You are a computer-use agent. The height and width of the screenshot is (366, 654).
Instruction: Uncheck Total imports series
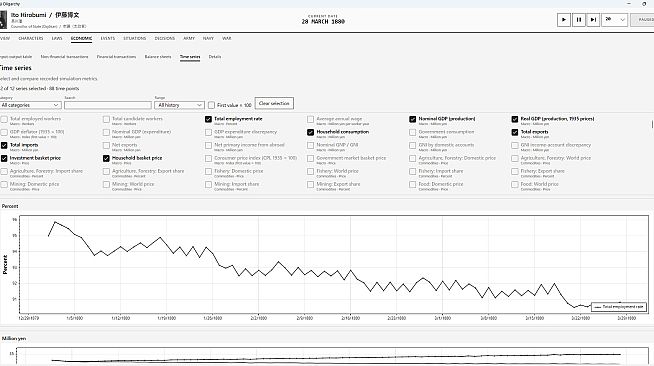click(x=4, y=145)
